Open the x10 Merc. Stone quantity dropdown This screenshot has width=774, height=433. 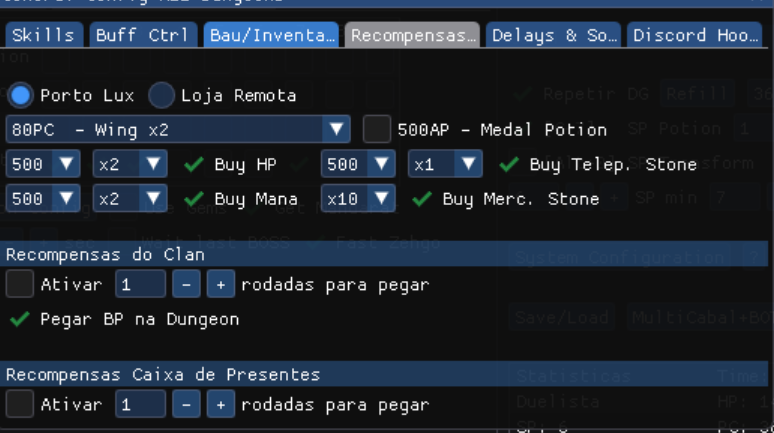click(358, 198)
